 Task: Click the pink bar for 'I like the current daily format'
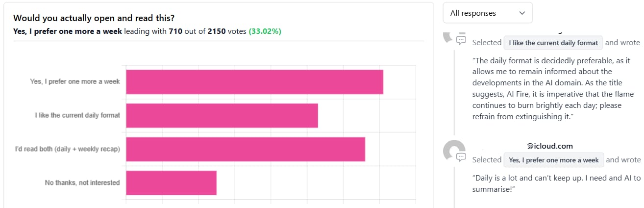click(222, 115)
